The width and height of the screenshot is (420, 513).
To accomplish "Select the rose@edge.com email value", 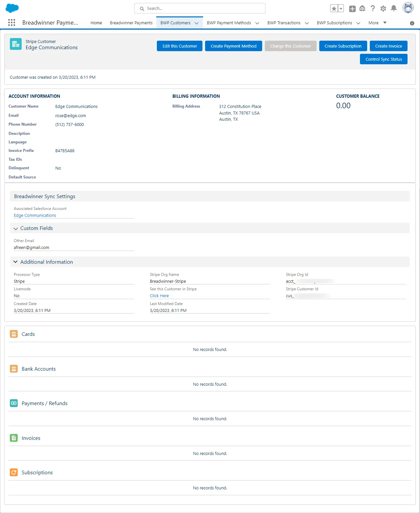I will 71,116.
